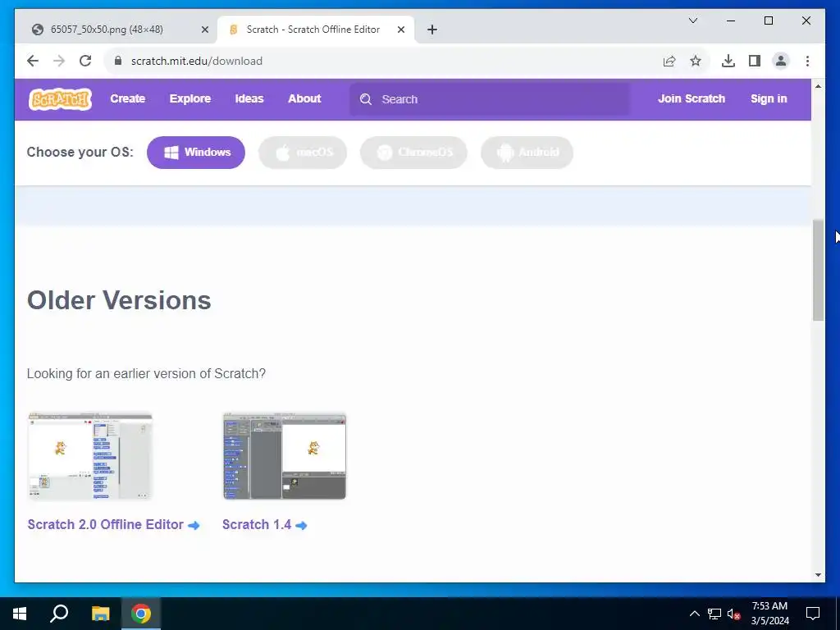Screen dimensions: 840x630
Task: Open the Windows Start menu
Action: (20, 614)
